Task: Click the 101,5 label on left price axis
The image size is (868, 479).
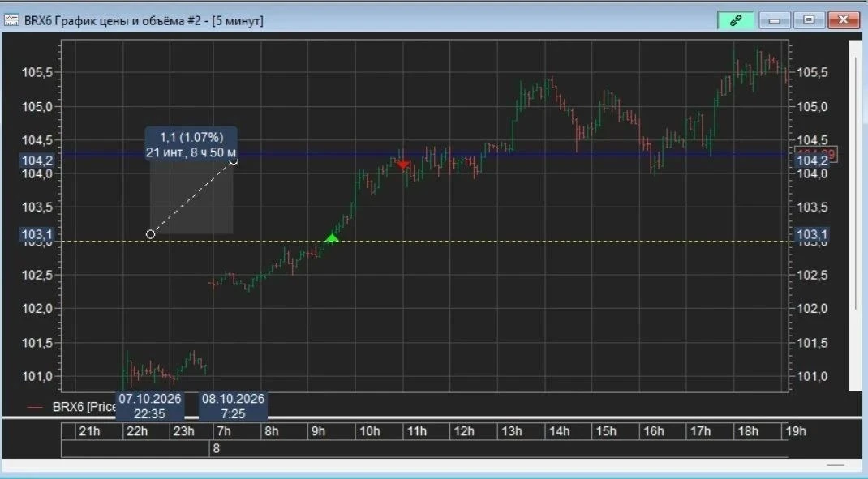Action: pyautogui.click(x=37, y=343)
